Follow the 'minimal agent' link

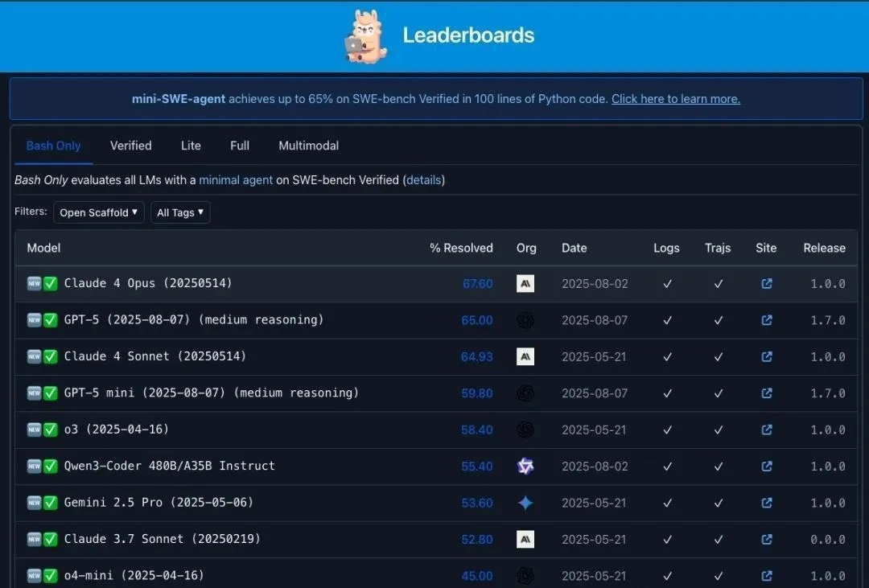236,180
